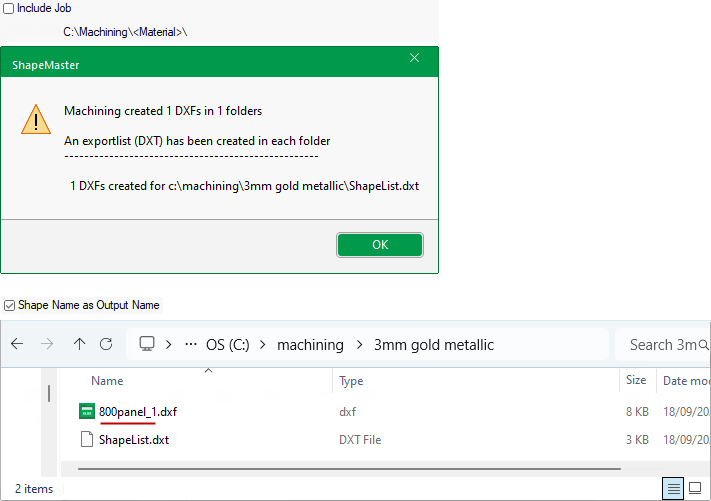Close the ShapeMaster message dialog
Screen dimensions: 711x501
414,59
